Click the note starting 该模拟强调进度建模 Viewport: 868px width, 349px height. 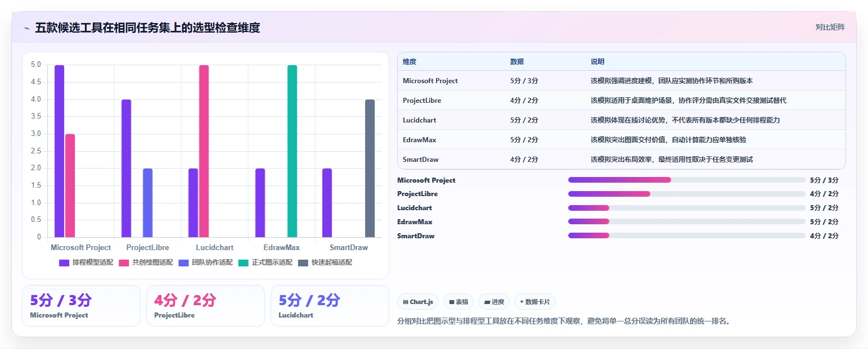(x=672, y=81)
